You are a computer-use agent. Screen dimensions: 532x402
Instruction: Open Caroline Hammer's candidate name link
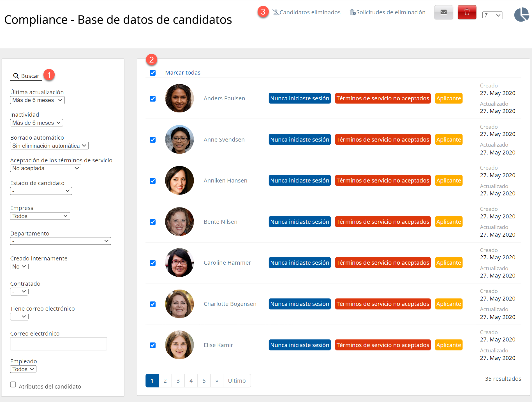coord(227,263)
